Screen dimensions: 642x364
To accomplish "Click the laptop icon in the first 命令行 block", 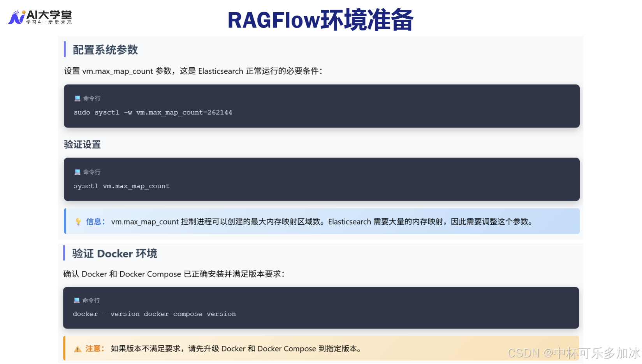I will tap(77, 98).
